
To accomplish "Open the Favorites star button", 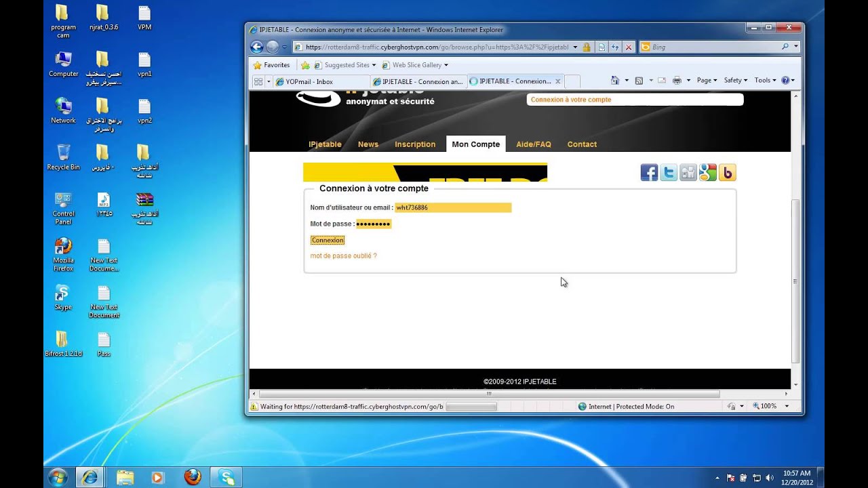I will tap(271, 65).
